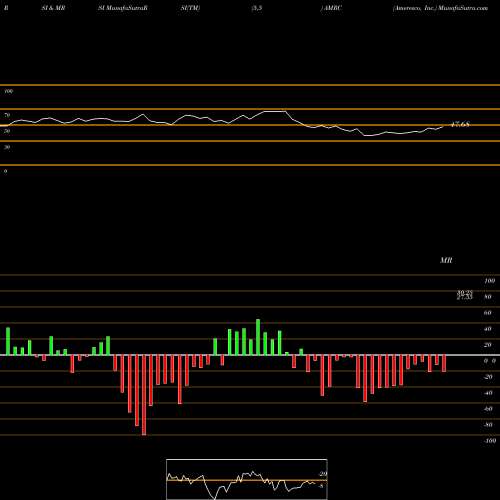The height and width of the screenshot is (500, 500).
Task: Click the RSI axis label 70
Action: pyautogui.click(x=7, y=115)
